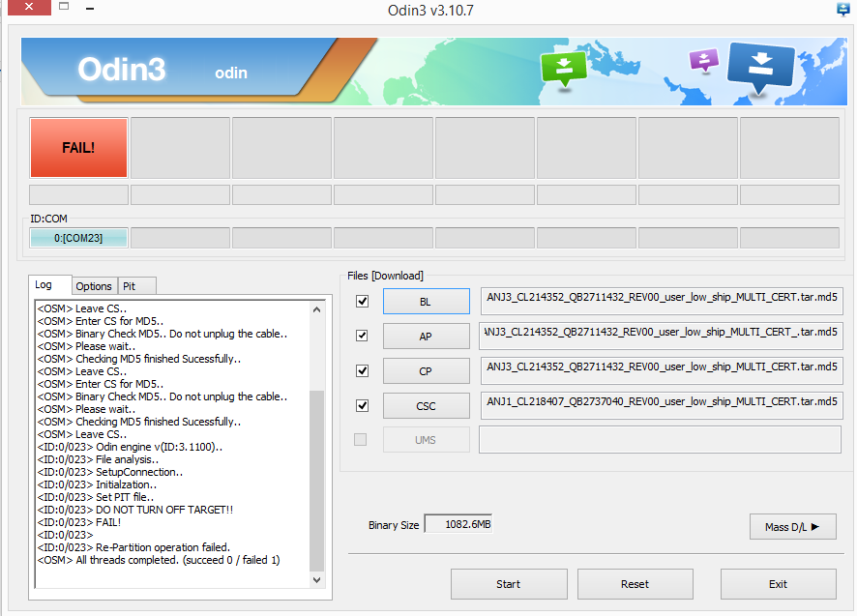Click the log scrollbar down arrow
857x616 pixels.
click(316, 580)
